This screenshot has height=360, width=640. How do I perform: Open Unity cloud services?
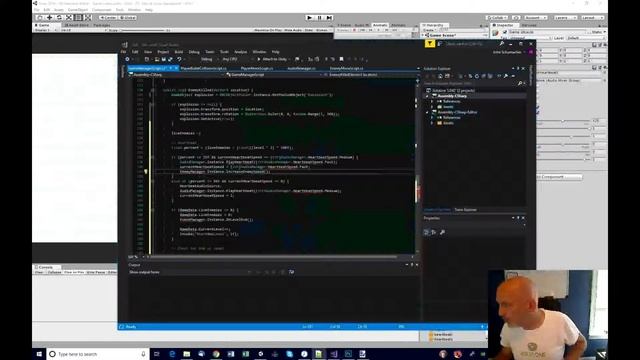tap(516, 18)
